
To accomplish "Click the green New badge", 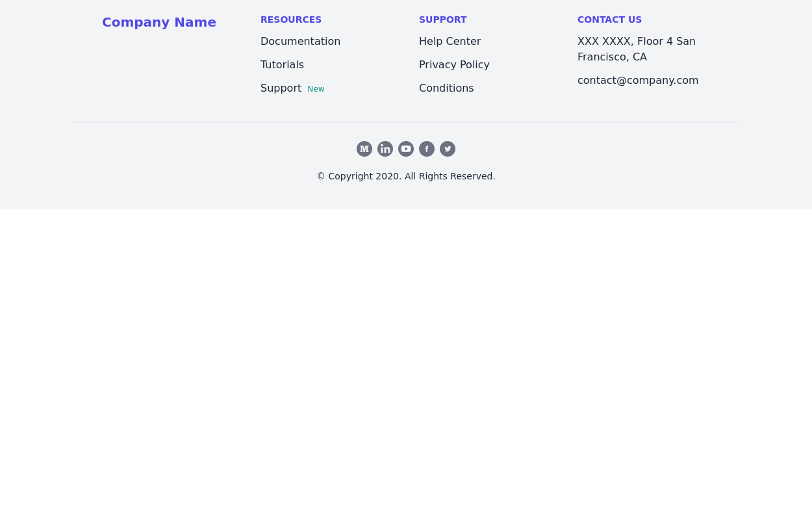I will 316,89.
